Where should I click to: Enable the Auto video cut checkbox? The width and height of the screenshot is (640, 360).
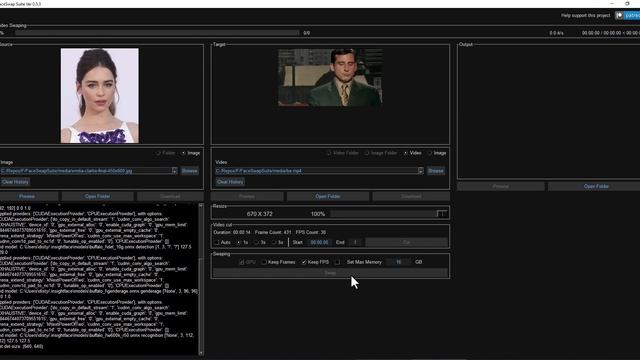(217, 242)
